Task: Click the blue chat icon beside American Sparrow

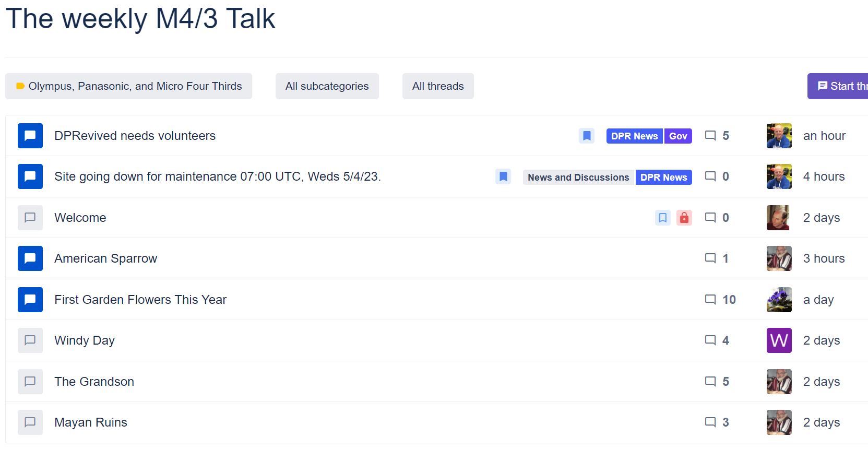Action: click(x=30, y=258)
